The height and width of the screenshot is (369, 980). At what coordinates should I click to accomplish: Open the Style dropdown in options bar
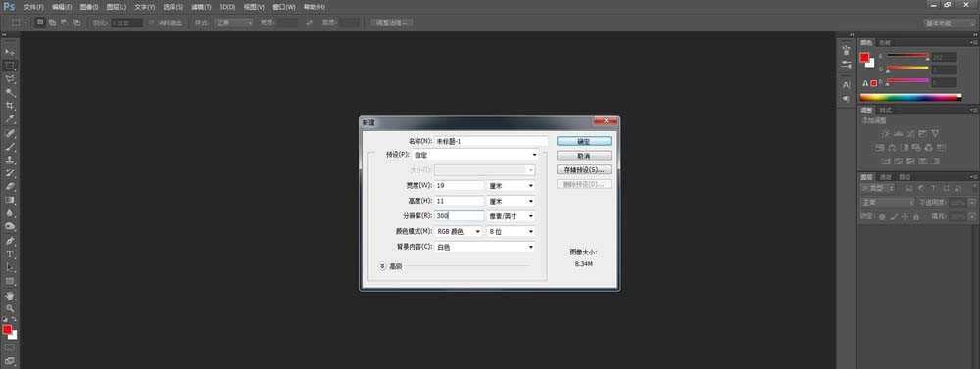[233, 23]
